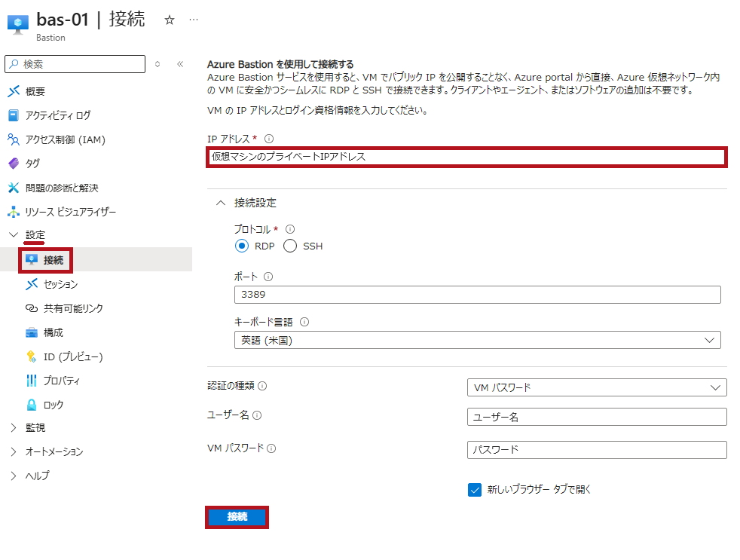The height and width of the screenshot is (560, 740).
Task: Open アクセス制御 (IAM) menu item
Action: click(65, 139)
